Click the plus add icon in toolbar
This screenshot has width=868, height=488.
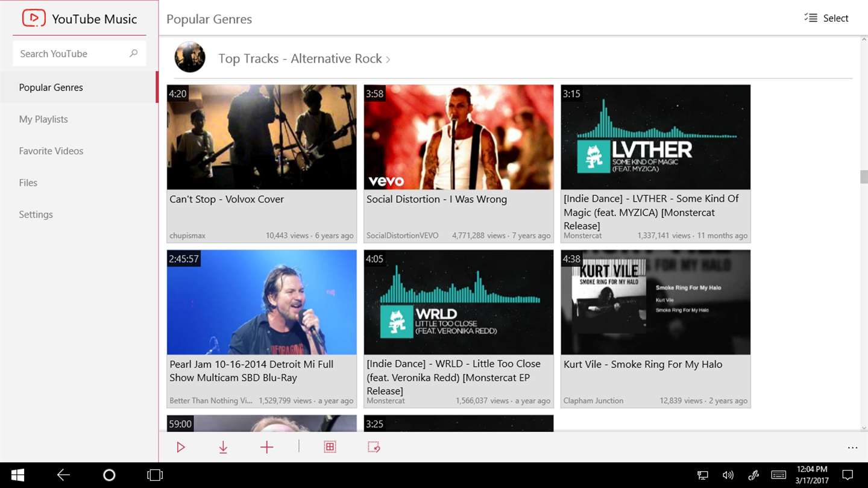[x=266, y=447]
